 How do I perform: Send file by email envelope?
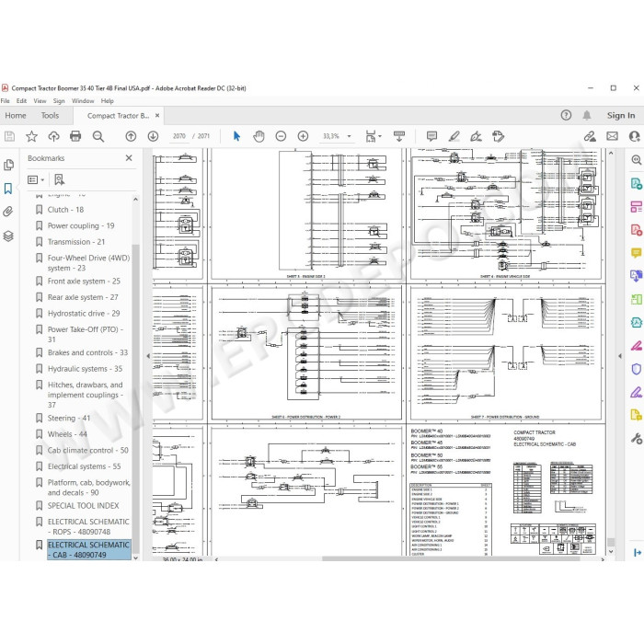613,136
